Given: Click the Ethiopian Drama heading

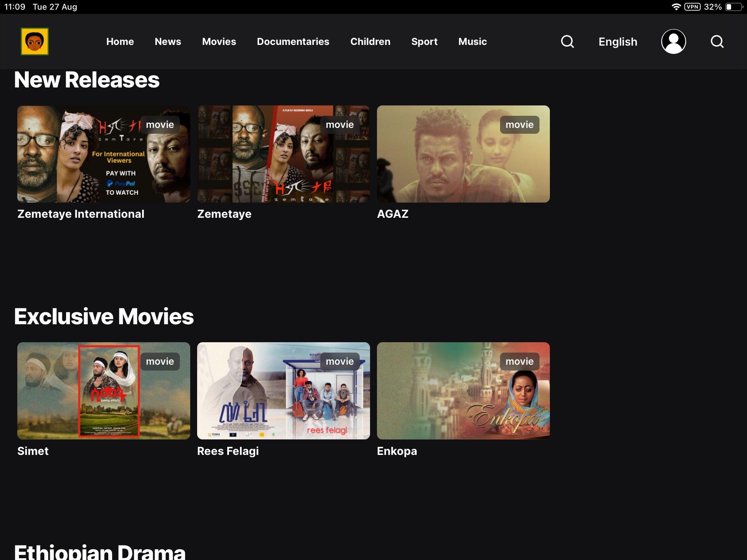Looking at the screenshot, I should click(100, 552).
